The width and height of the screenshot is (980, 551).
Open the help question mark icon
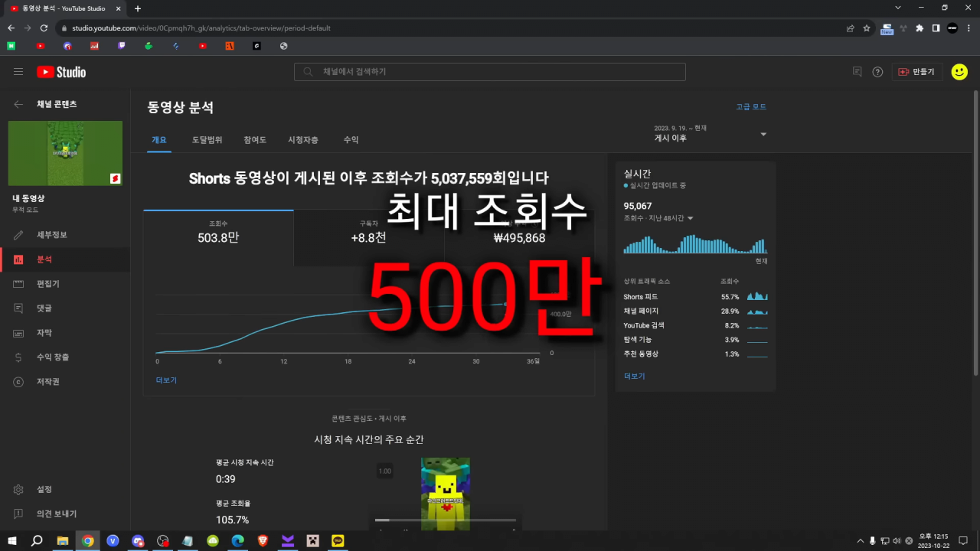(877, 72)
